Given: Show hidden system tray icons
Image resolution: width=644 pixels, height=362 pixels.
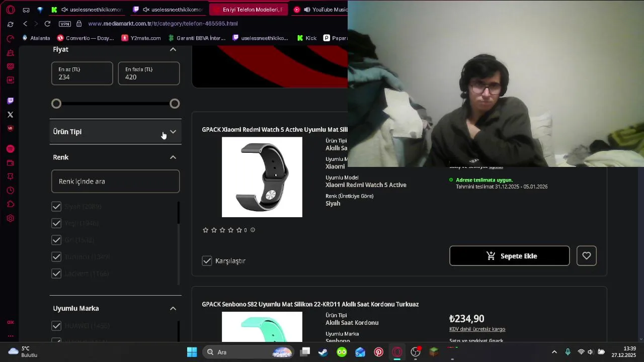Looking at the screenshot, I should tap(554, 352).
